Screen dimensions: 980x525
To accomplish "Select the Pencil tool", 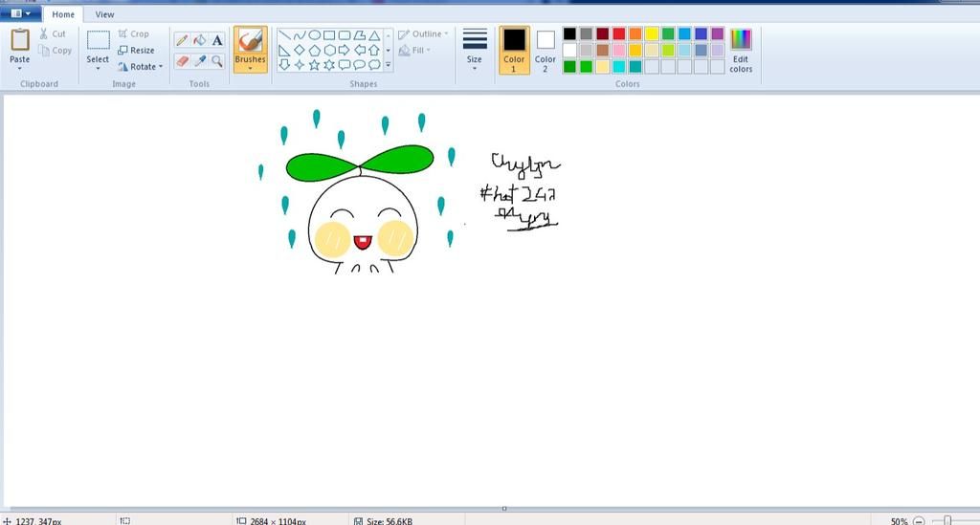I will (182, 40).
